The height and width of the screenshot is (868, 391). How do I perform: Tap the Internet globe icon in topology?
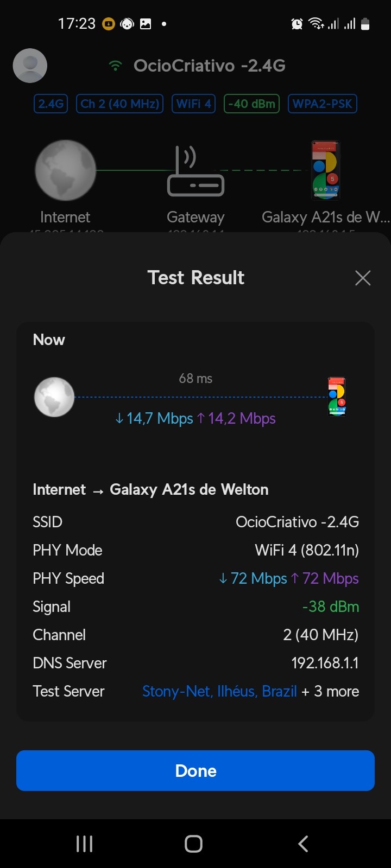(x=65, y=170)
